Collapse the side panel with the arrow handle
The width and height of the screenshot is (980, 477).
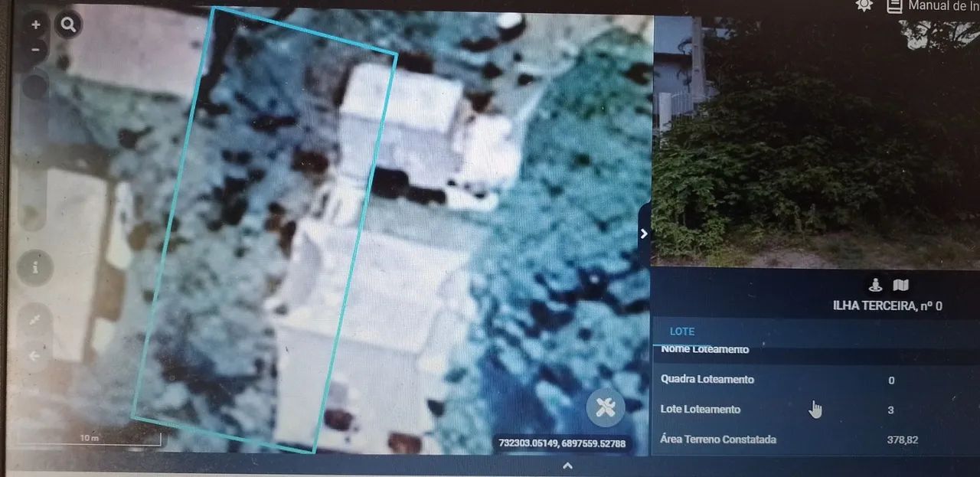click(x=644, y=234)
